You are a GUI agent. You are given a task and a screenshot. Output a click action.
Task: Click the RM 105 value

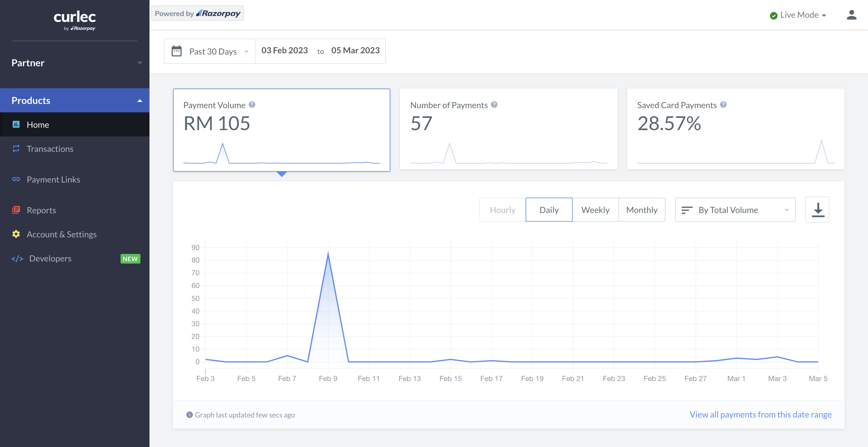tap(217, 123)
